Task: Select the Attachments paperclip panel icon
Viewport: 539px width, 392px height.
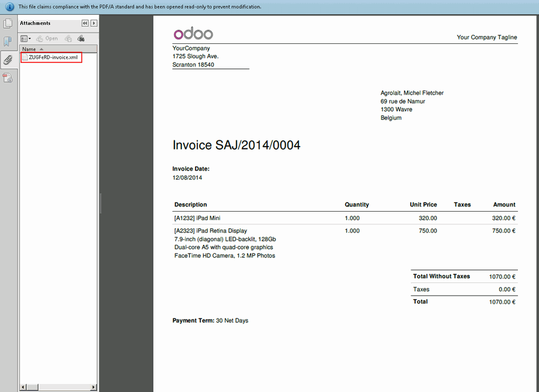Action: point(7,60)
